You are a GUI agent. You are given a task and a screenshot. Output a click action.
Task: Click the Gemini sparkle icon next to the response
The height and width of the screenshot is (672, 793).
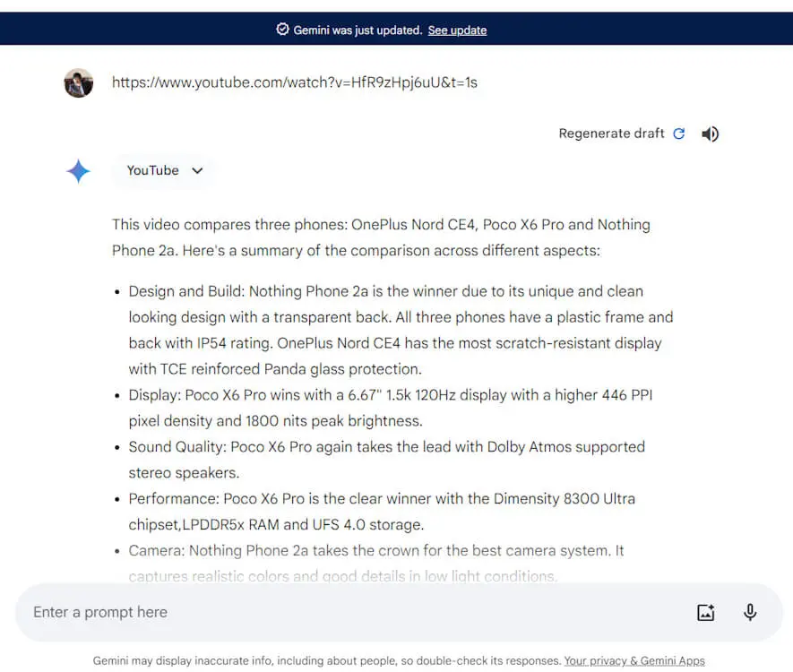78,171
